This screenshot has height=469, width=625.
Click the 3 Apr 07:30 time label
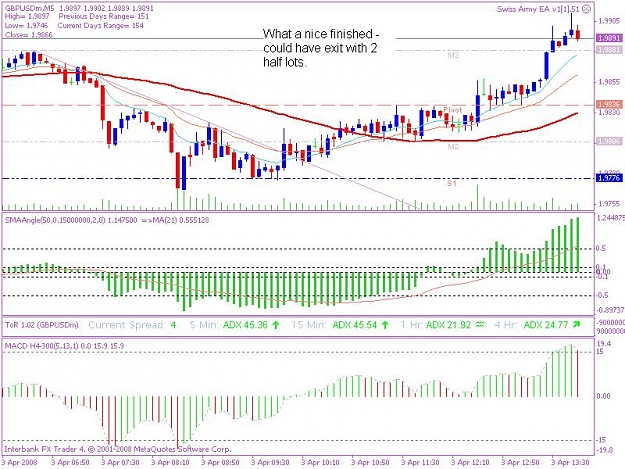tap(120, 462)
